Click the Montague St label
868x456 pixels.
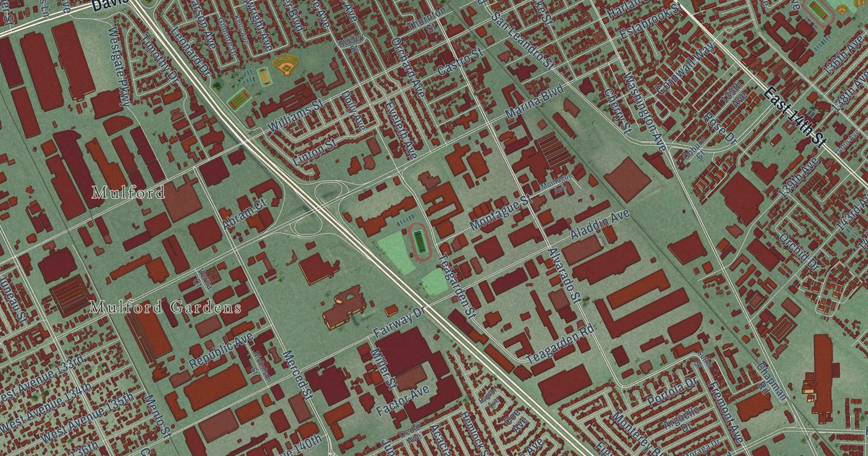coord(501,215)
